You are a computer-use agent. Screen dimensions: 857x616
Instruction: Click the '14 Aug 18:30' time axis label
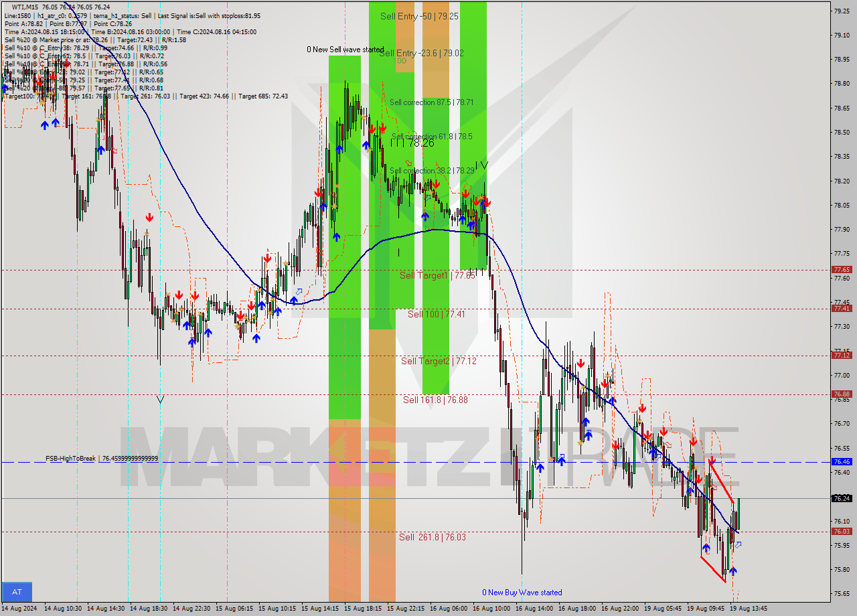pyautogui.click(x=149, y=609)
